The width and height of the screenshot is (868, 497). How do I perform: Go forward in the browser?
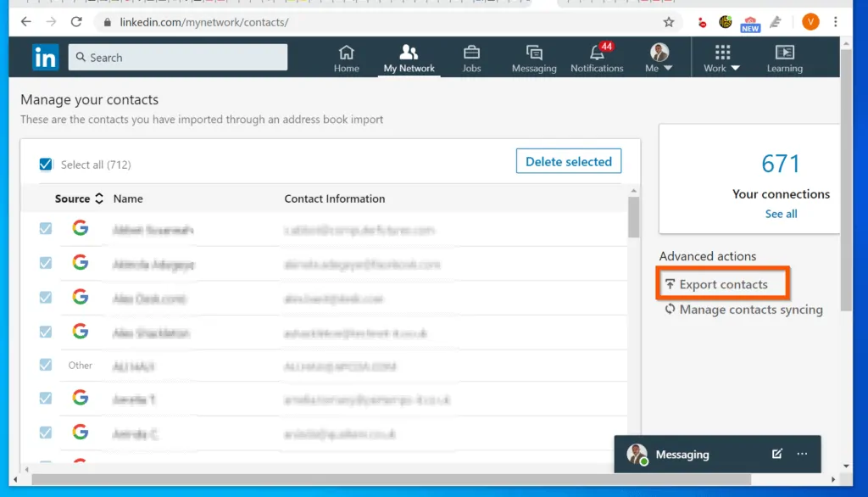pos(51,22)
